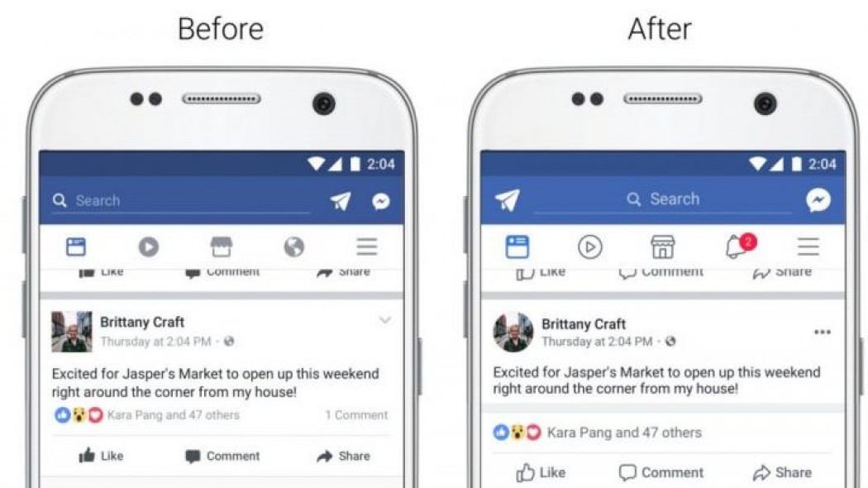Open the globe notifications tab in Before phone
Screen dimensions: 868x488
[x=294, y=246]
